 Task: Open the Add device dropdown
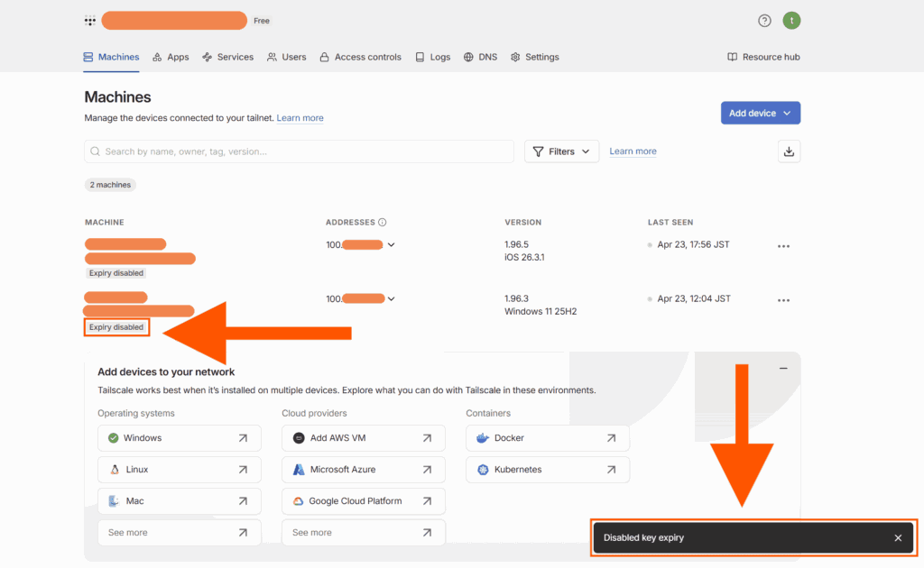point(760,113)
